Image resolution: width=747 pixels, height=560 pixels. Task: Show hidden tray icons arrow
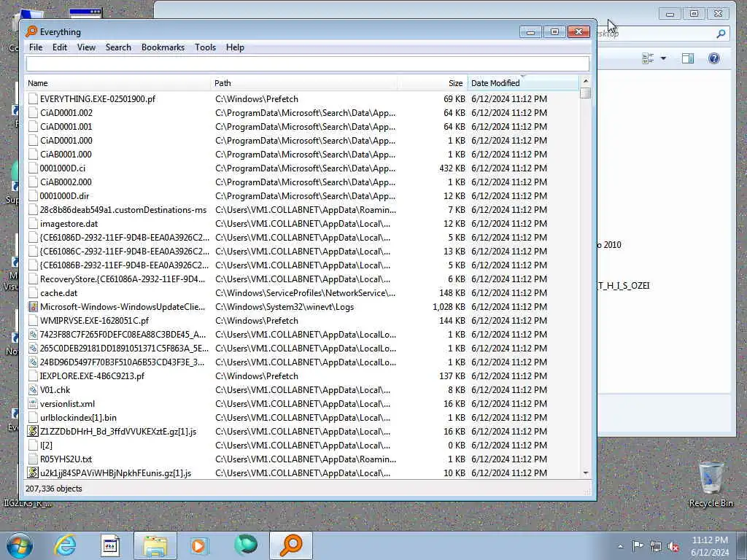pyautogui.click(x=620, y=546)
